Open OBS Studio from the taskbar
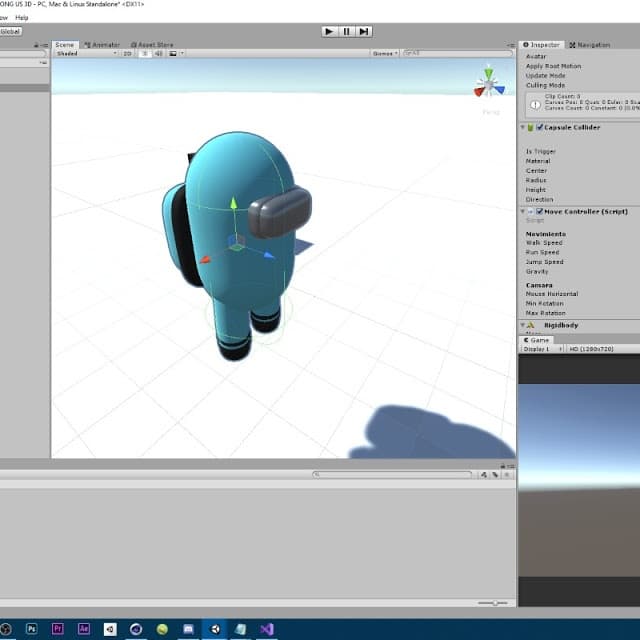The height and width of the screenshot is (640, 640). coord(5,629)
